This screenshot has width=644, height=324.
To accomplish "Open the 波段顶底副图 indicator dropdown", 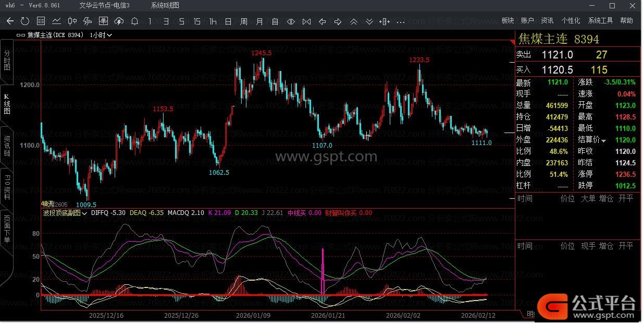I will pos(65,213).
